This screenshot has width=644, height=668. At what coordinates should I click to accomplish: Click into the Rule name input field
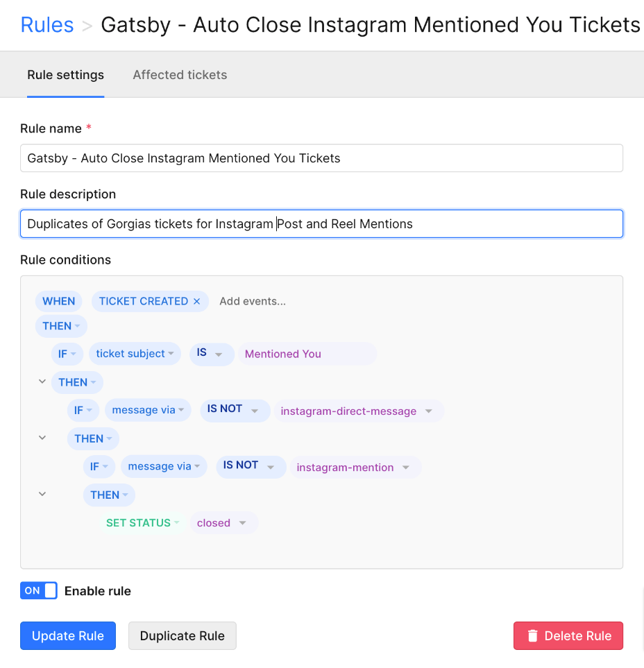[x=321, y=158]
